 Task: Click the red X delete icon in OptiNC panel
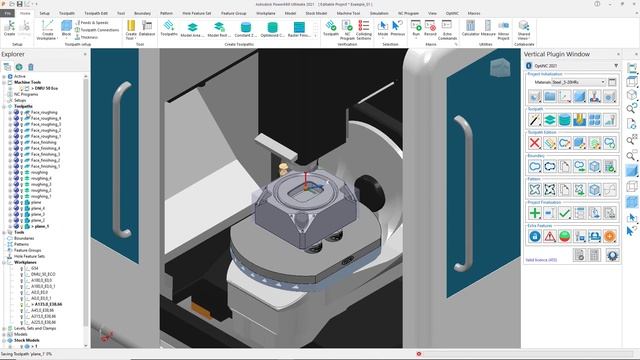pos(535,143)
